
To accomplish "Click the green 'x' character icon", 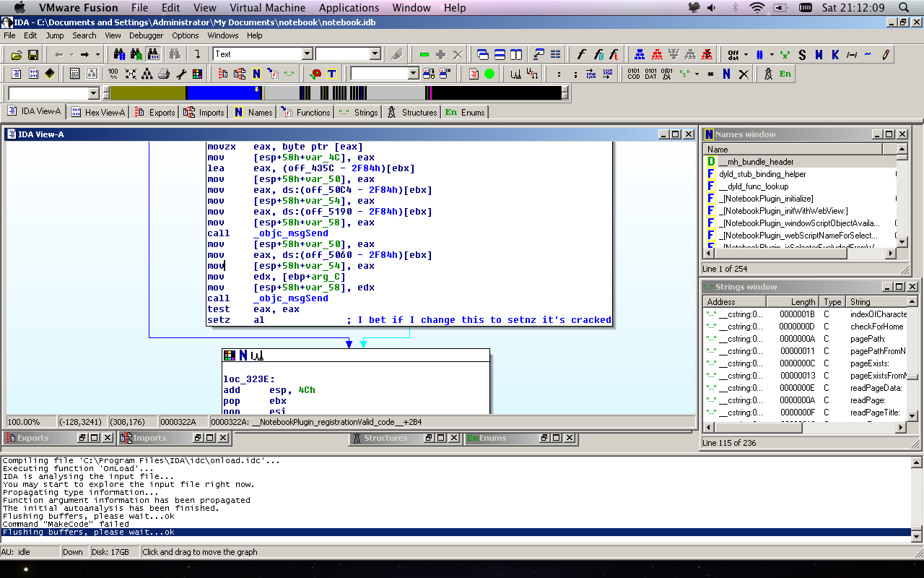I will click(785, 54).
